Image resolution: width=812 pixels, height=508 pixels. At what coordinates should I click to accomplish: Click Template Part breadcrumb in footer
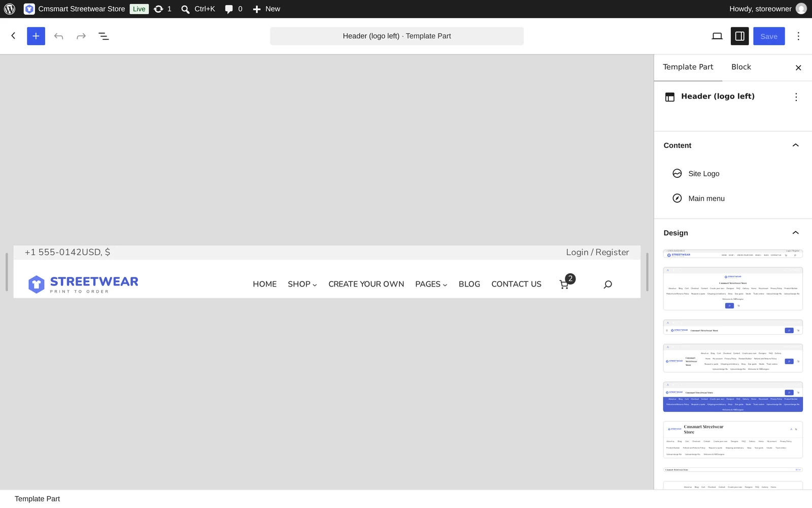click(x=37, y=499)
